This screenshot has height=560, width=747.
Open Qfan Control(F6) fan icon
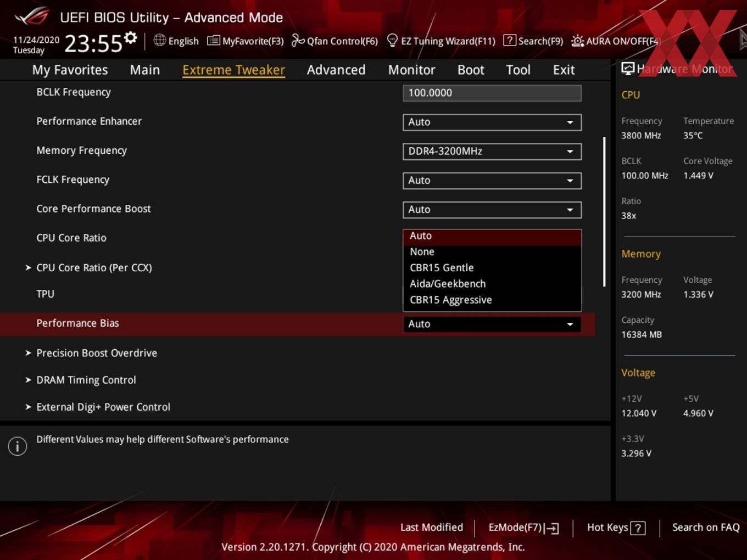(298, 40)
